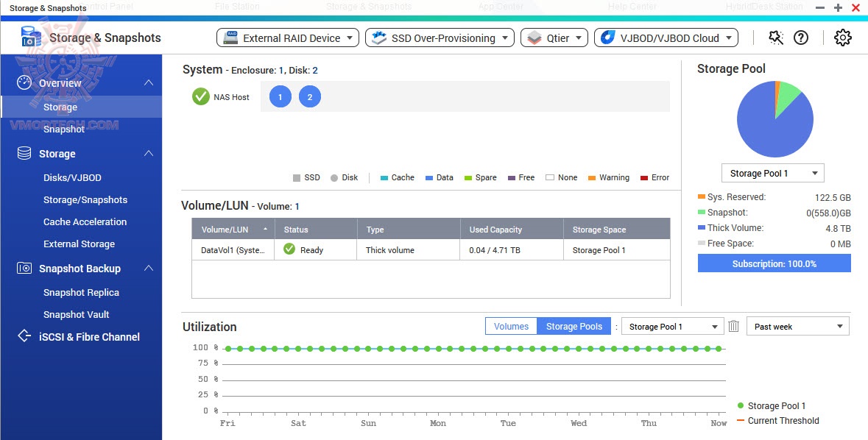868x440 pixels.
Task: Select disk 1 circle in NAS Host
Action: point(280,97)
